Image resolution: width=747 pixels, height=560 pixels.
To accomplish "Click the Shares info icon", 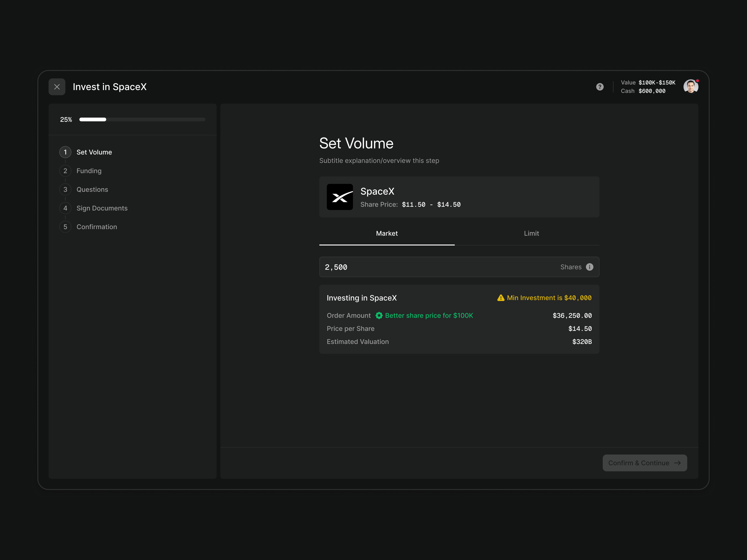I will [x=590, y=267].
